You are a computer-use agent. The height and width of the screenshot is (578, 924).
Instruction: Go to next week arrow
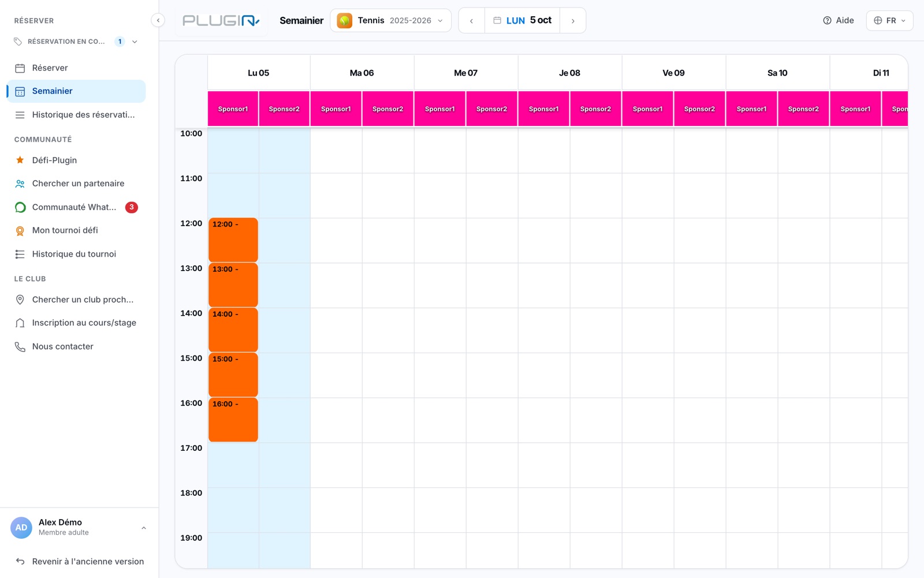[573, 21]
